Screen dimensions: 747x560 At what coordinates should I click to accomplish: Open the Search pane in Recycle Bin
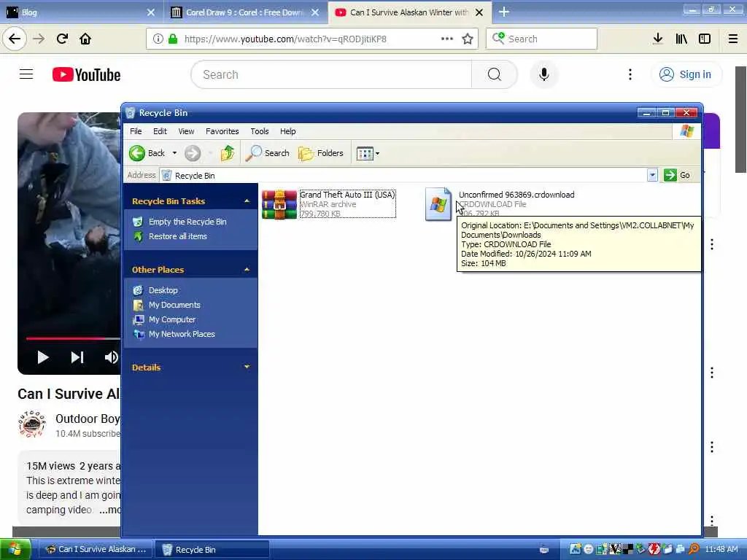coord(268,153)
